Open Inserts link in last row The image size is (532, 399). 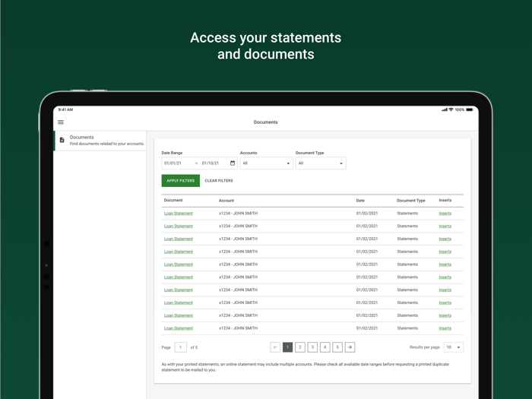tap(445, 328)
